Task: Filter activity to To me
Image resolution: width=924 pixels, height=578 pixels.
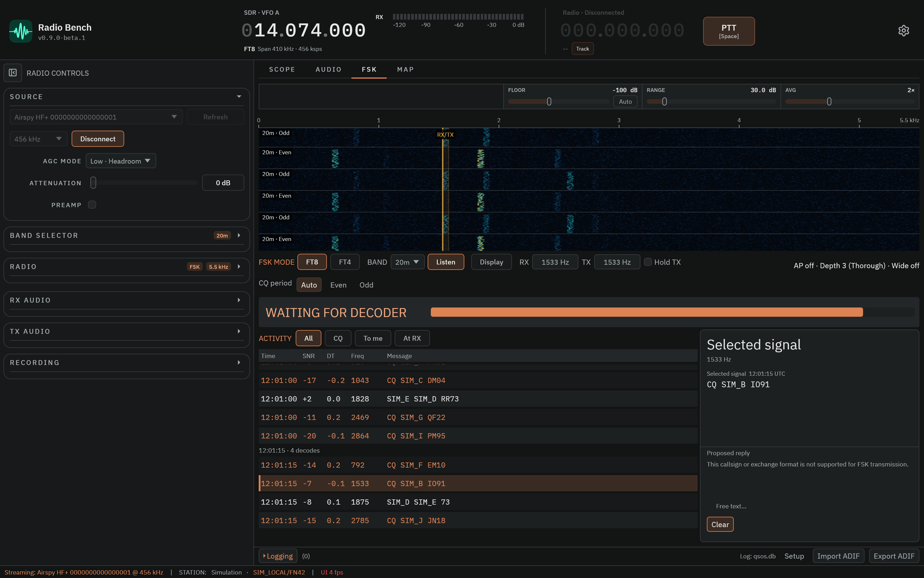Action: [x=373, y=338]
